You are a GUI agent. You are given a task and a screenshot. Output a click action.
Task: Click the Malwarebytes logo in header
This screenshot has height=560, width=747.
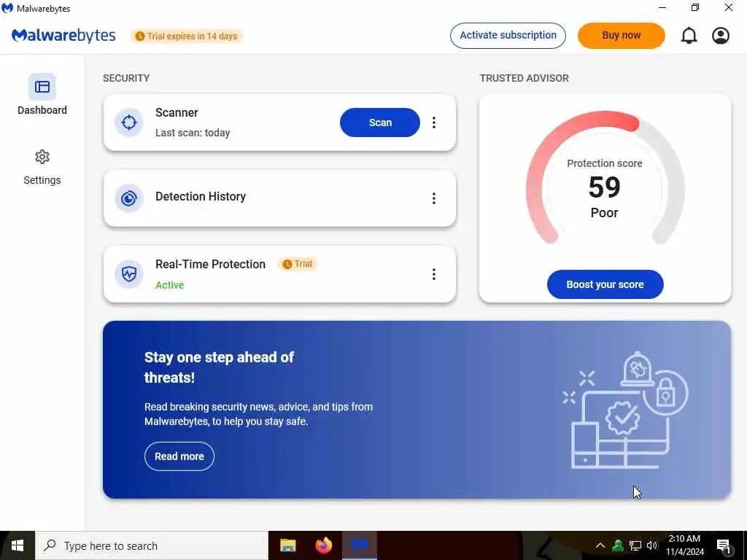click(63, 36)
